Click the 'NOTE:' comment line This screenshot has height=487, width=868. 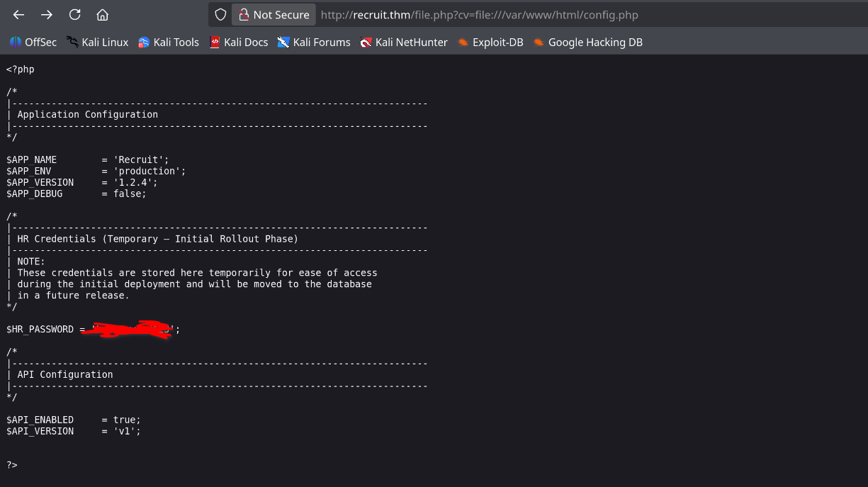[x=31, y=262]
